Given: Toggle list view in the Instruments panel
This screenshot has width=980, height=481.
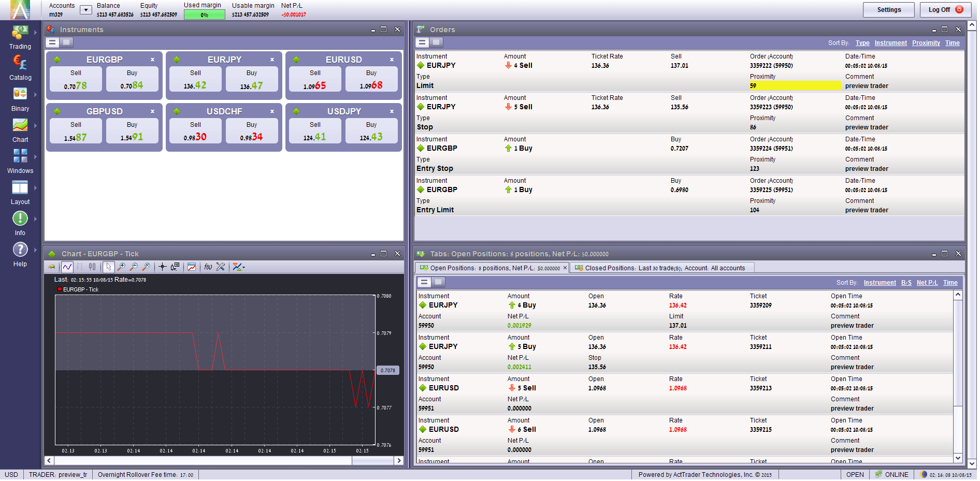Looking at the screenshot, I should click(x=67, y=42).
